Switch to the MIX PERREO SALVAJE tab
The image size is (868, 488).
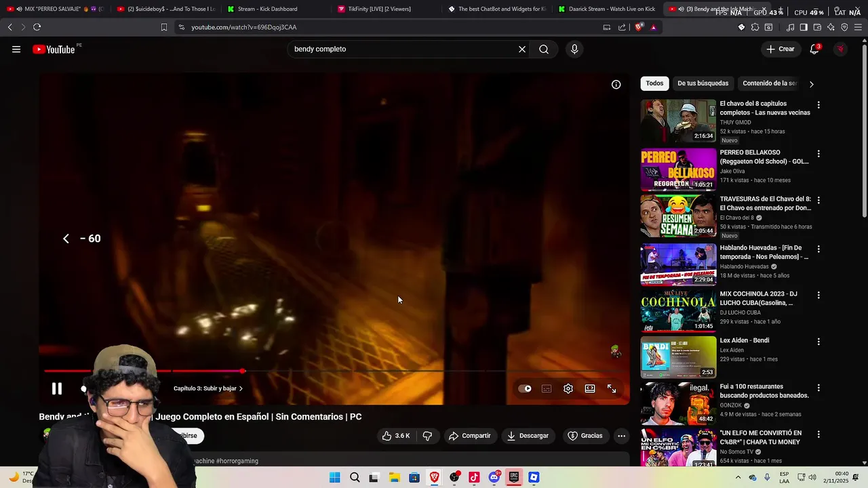[x=54, y=9]
